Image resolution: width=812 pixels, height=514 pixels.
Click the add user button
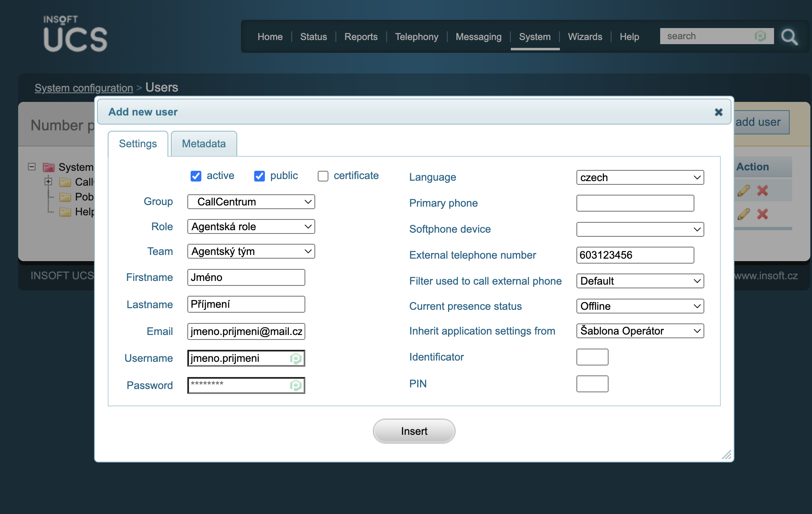click(x=762, y=122)
